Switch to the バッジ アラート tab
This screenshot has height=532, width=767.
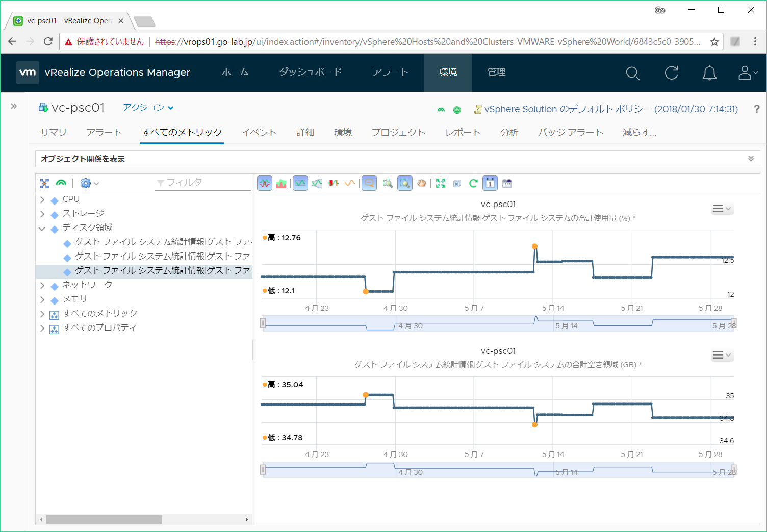571,132
